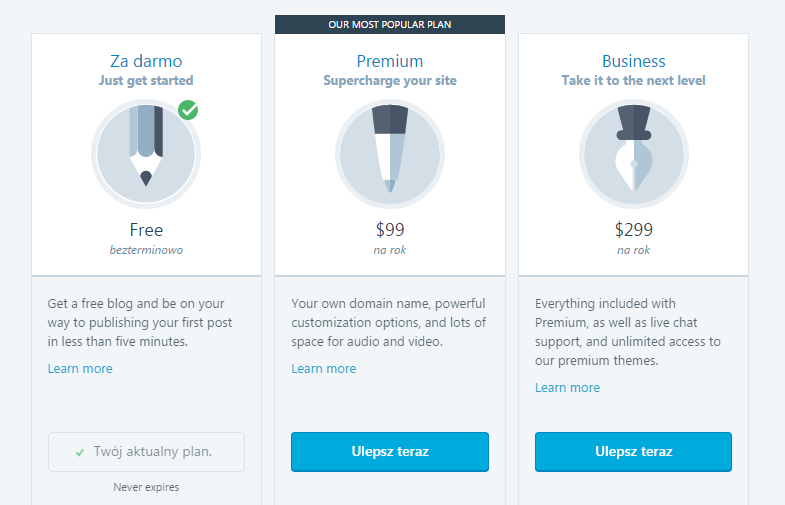Click the Never expires text
The image size is (785, 505).
[146, 487]
